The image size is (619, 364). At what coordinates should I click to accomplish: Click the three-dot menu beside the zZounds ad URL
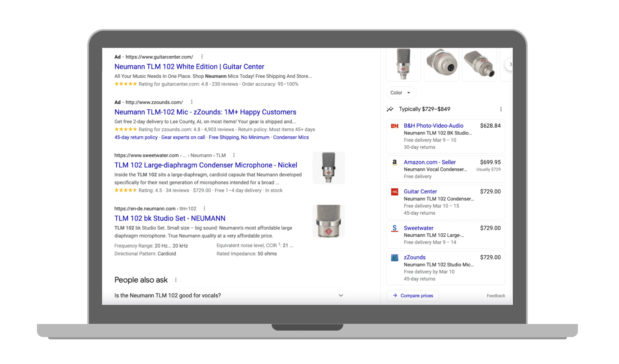pos(192,102)
